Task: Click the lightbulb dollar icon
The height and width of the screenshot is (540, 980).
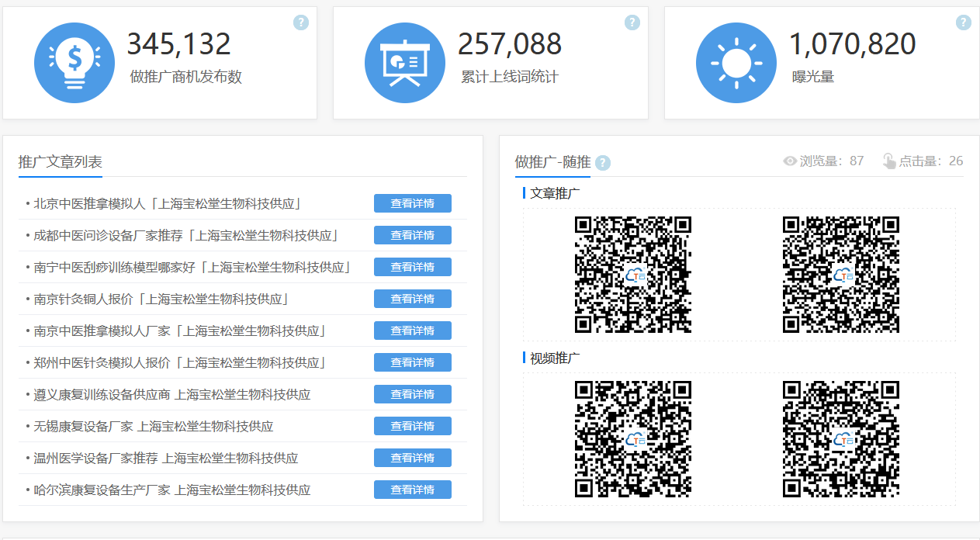Action: click(x=74, y=63)
